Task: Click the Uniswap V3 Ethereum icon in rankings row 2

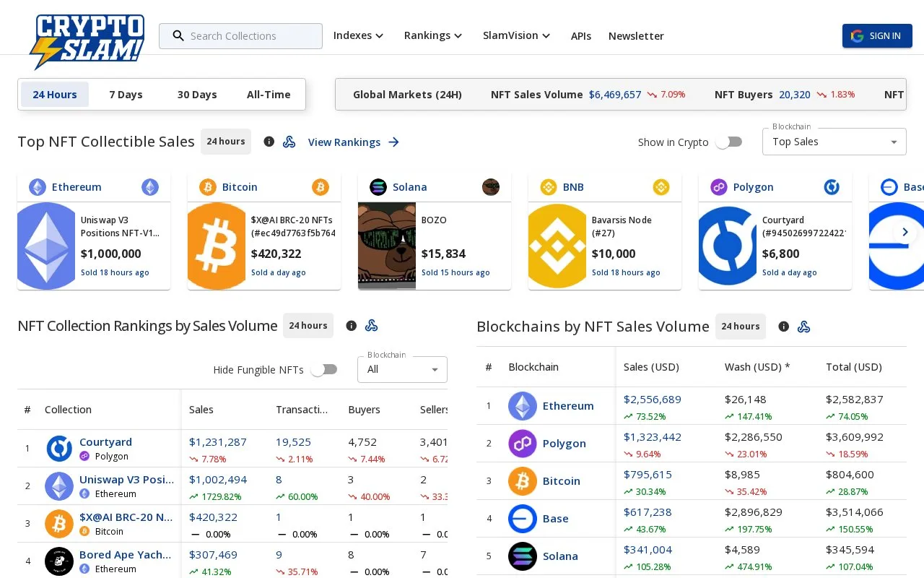Action: pyautogui.click(x=59, y=486)
